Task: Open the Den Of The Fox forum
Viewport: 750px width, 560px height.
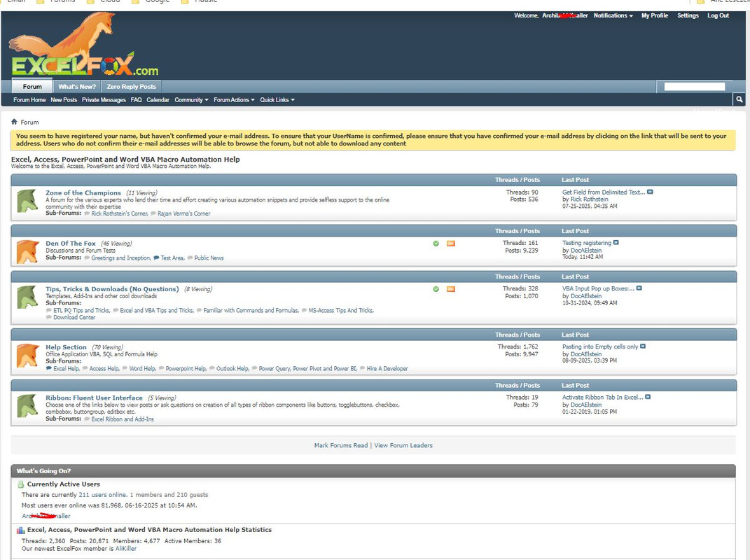Action: (71, 244)
